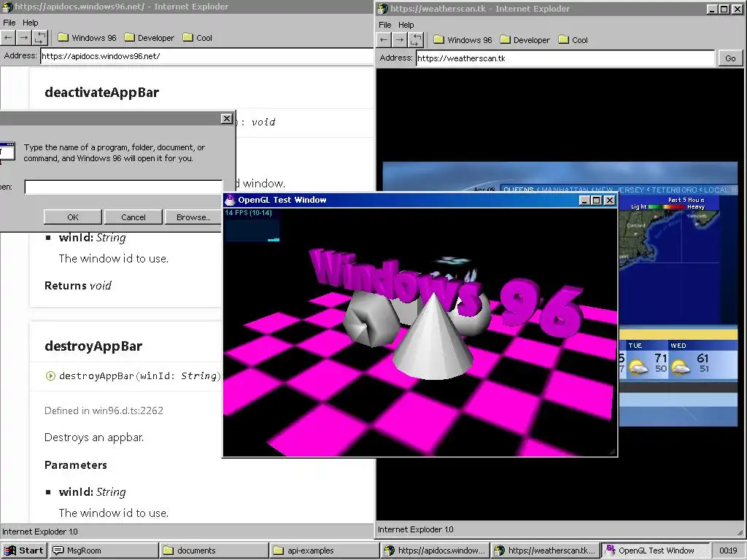Click 'Defined in win96.d.ts:2262' text
Image resolution: width=747 pixels, height=560 pixels.
pos(104,411)
